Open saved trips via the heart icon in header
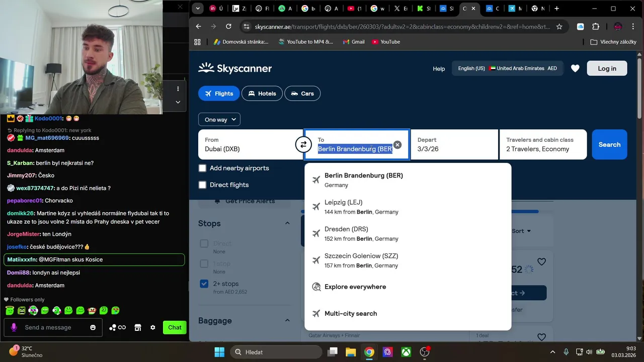644x362 pixels. tap(575, 68)
